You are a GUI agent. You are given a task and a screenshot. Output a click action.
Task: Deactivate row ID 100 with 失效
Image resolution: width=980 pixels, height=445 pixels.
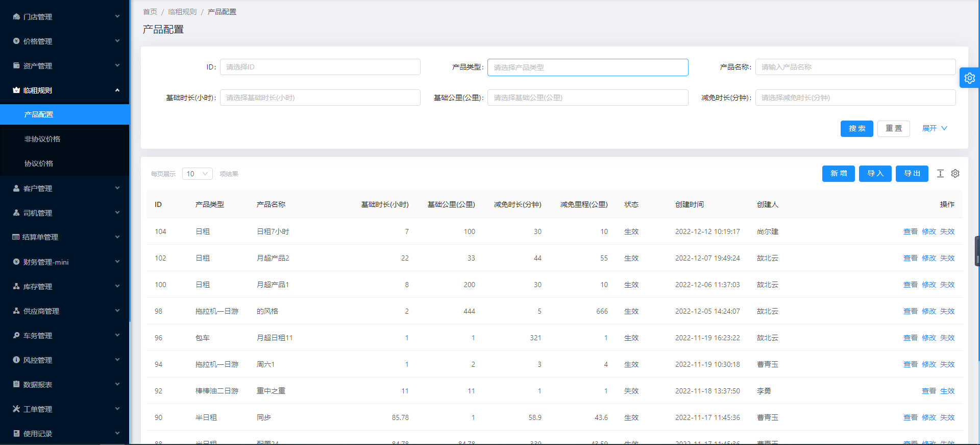(x=947, y=285)
